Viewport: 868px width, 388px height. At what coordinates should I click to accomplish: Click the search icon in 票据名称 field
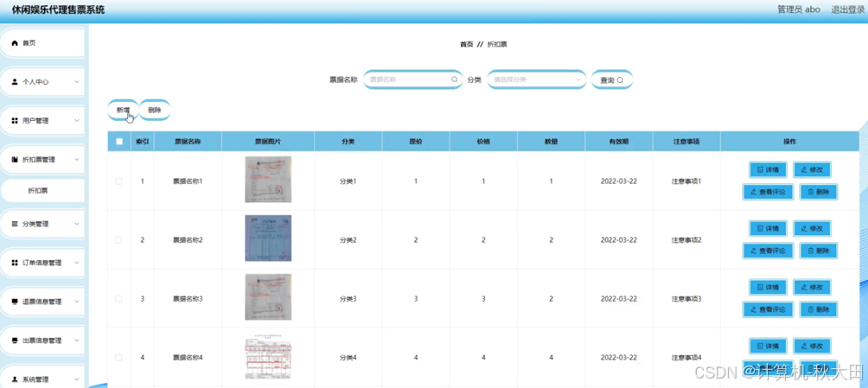pyautogui.click(x=455, y=80)
